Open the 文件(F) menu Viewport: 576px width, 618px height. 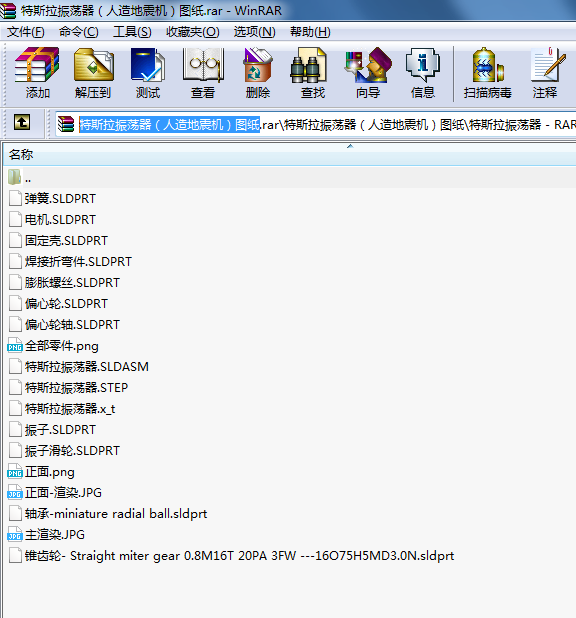click(26, 32)
